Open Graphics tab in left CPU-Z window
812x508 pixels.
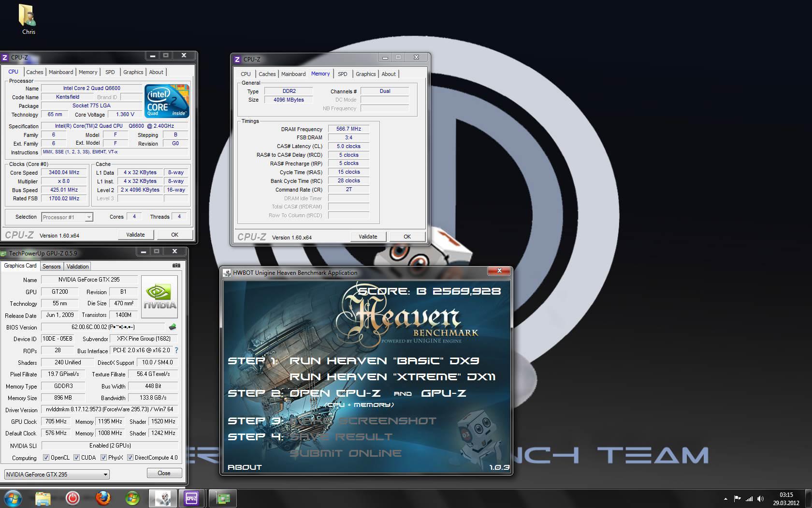[133, 72]
